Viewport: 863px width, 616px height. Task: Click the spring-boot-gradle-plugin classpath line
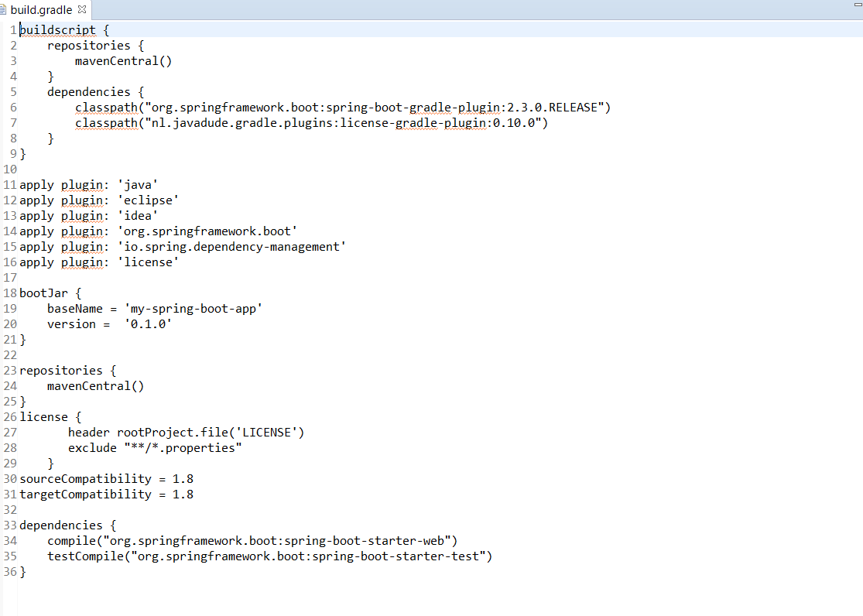tap(343, 108)
